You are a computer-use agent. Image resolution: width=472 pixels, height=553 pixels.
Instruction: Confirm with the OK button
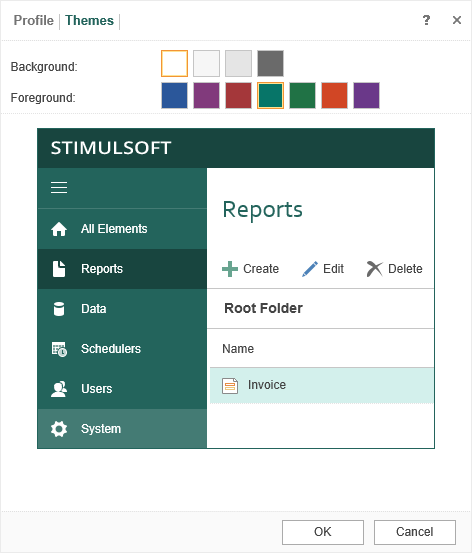click(323, 532)
